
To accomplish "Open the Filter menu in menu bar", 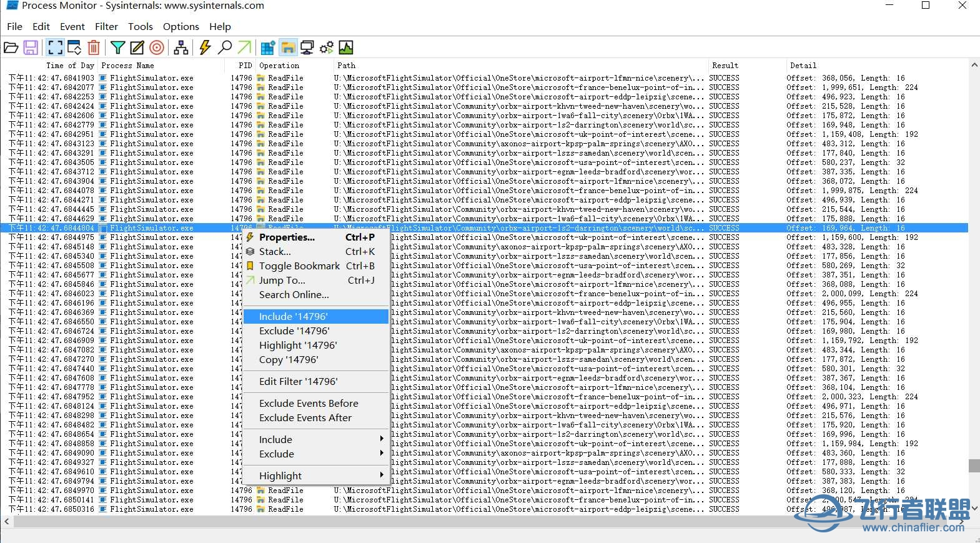I will point(106,26).
